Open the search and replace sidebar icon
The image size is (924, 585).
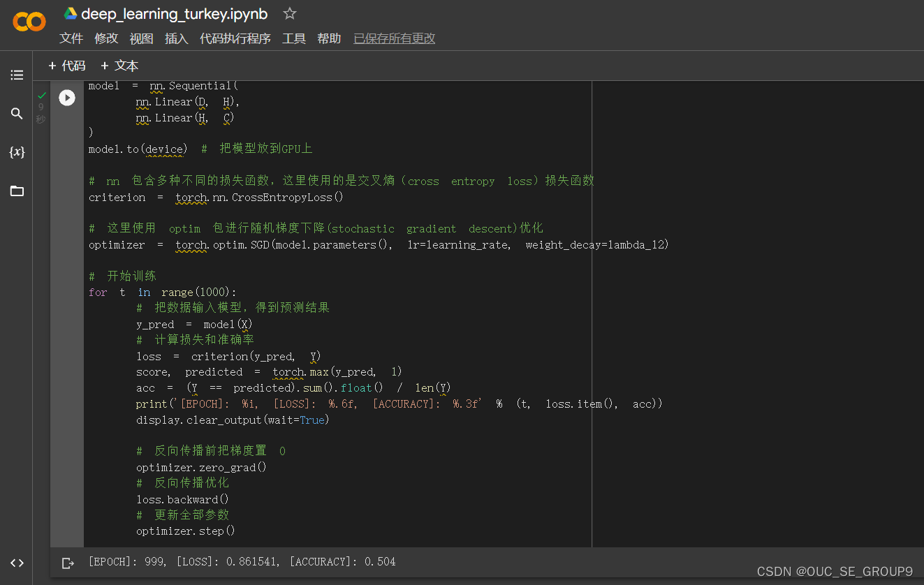click(x=17, y=113)
